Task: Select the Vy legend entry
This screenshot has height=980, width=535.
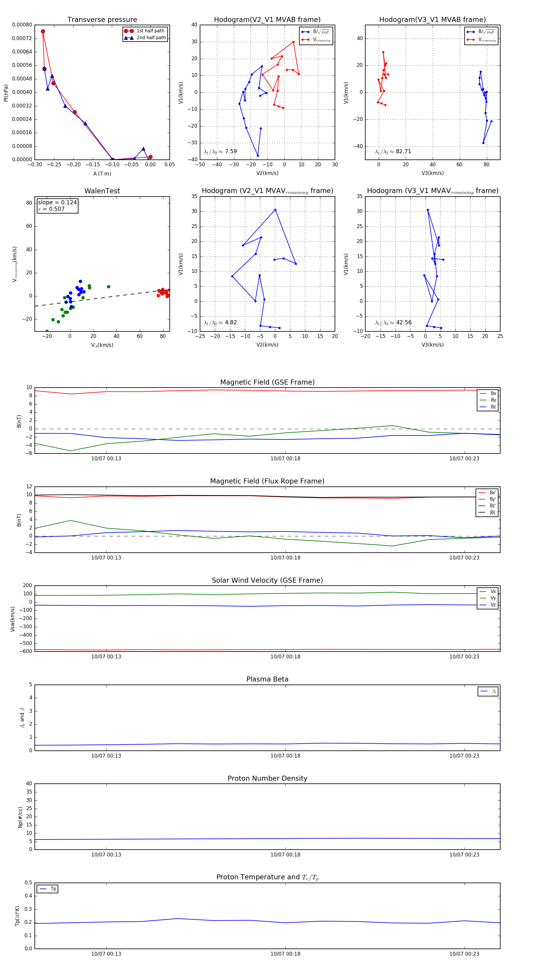Action: pos(488,598)
